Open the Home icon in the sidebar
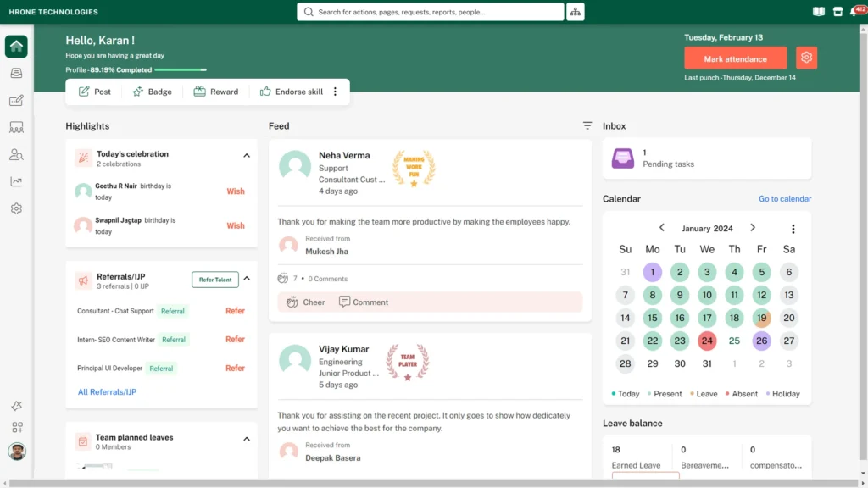 pos(16,46)
